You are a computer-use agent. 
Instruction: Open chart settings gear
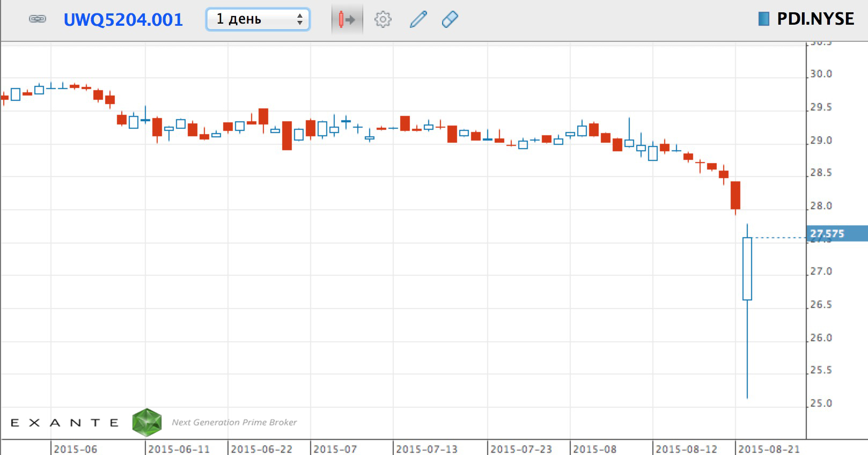(x=382, y=20)
